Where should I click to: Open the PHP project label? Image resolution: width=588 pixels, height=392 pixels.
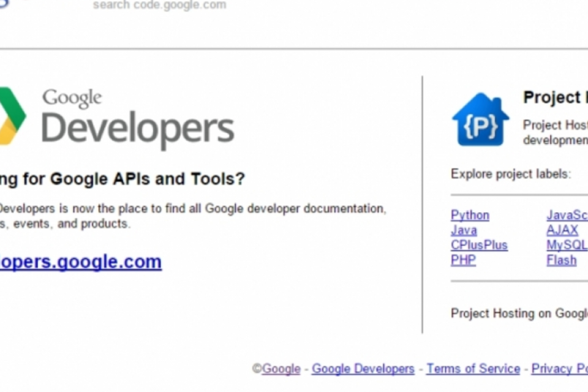pos(463,260)
